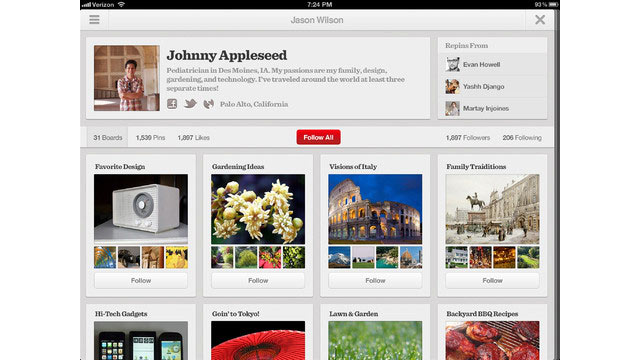Screen dimensions: 640x360
Task: Open the red umbrella cover in Goin' to Tokyo!
Action: tap(258, 340)
